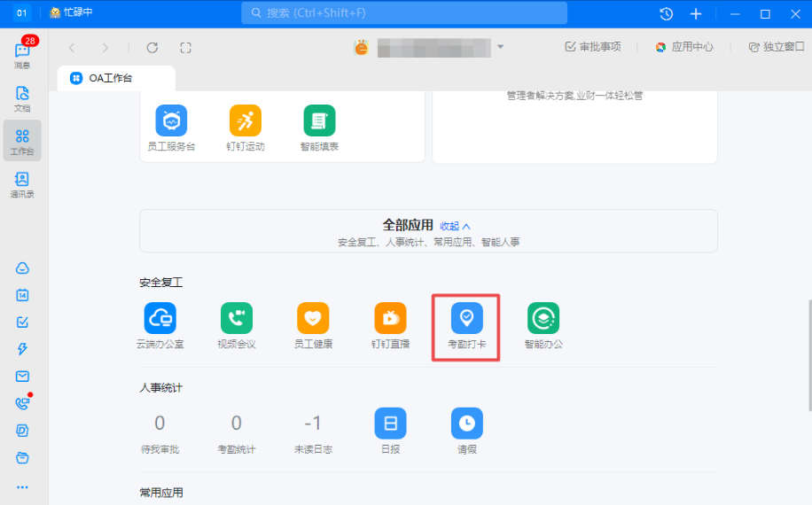This screenshot has height=505, width=812.
Task: Select the OA工作台 tab
Action: (116, 78)
